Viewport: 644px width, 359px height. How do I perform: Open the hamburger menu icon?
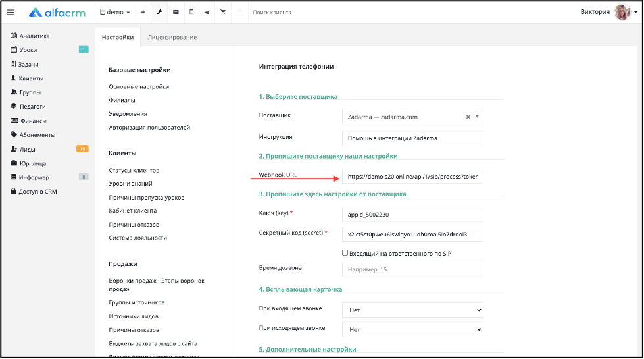pyautogui.click(x=11, y=13)
